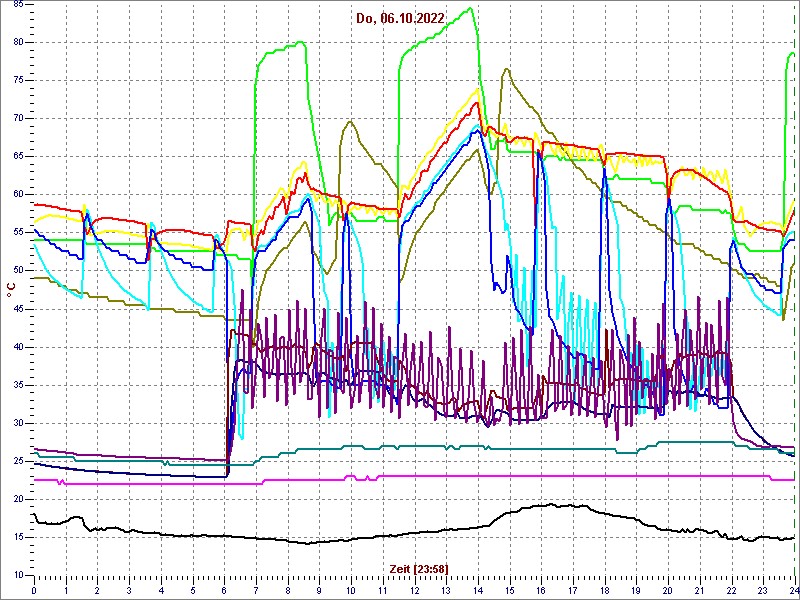Screen dimensions: 800x600
Task: Click the x-axis hour label 5
Action: pyautogui.click(x=192, y=590)
